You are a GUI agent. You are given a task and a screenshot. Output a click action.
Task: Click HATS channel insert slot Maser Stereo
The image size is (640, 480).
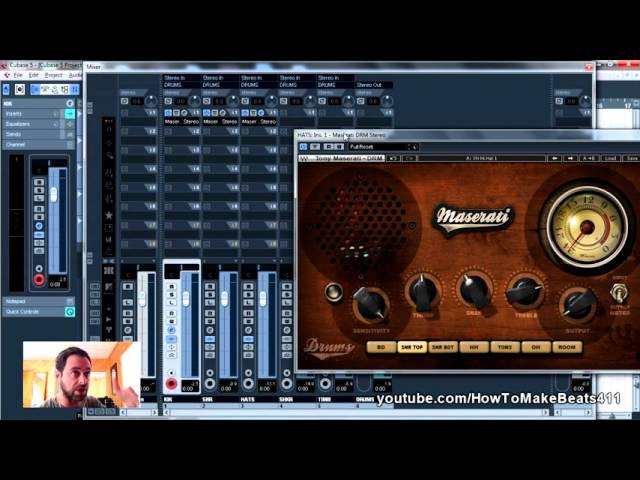pos(259,122)
